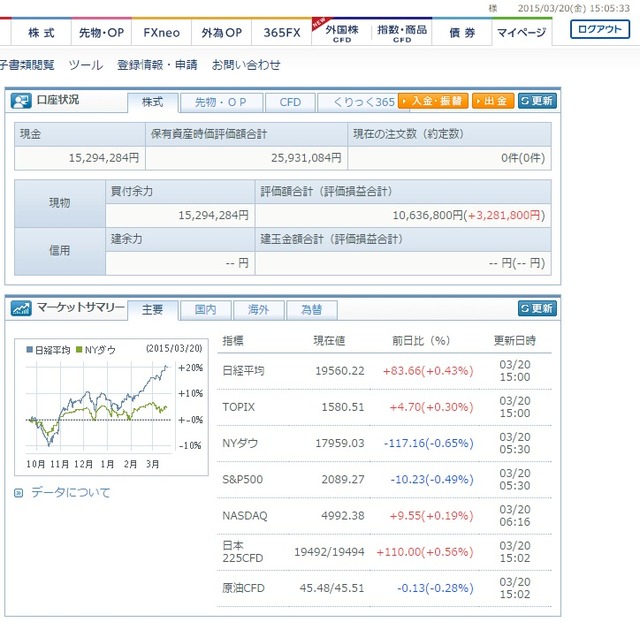Screen dimensions: 640x622
Task: Click the S&P500 row label
Action: coord(242,479)
